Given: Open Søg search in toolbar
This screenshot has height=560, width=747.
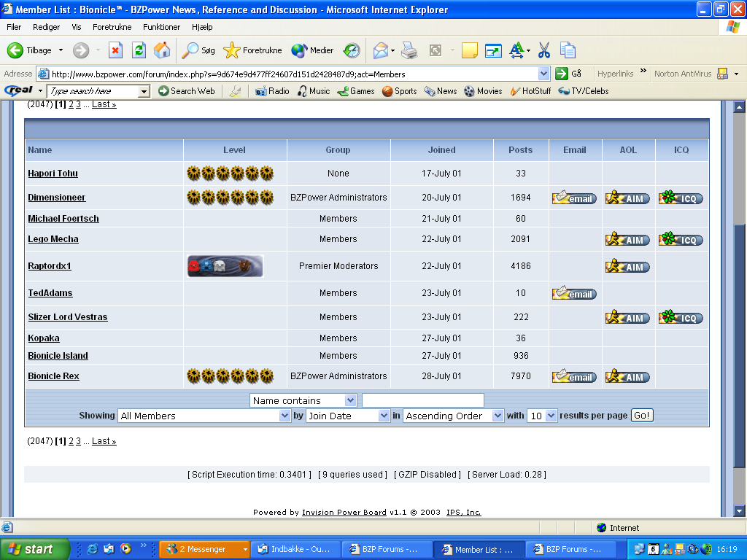Looking at the screenshot, I should (x=198, y=50).
